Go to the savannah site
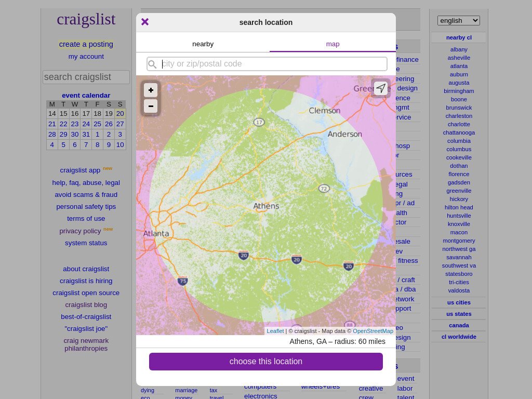Image resolution: width=532 pixels, height=399 pixels. tap(459, 257)
